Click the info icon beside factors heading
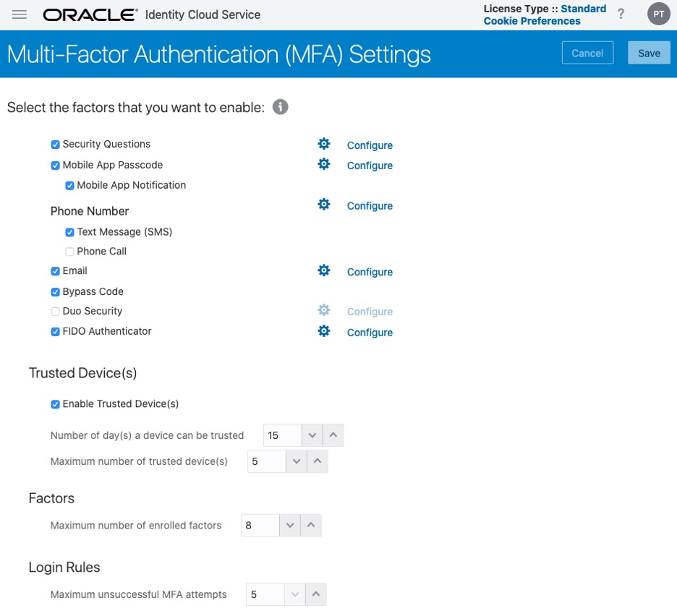This screenshot has height=616, width=677. click(x=280, y=108)
